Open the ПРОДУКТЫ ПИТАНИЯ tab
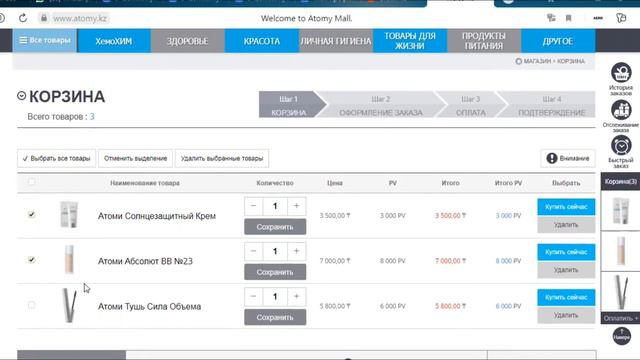The height and width of the screenshot is (360, 640). [484, 41]
